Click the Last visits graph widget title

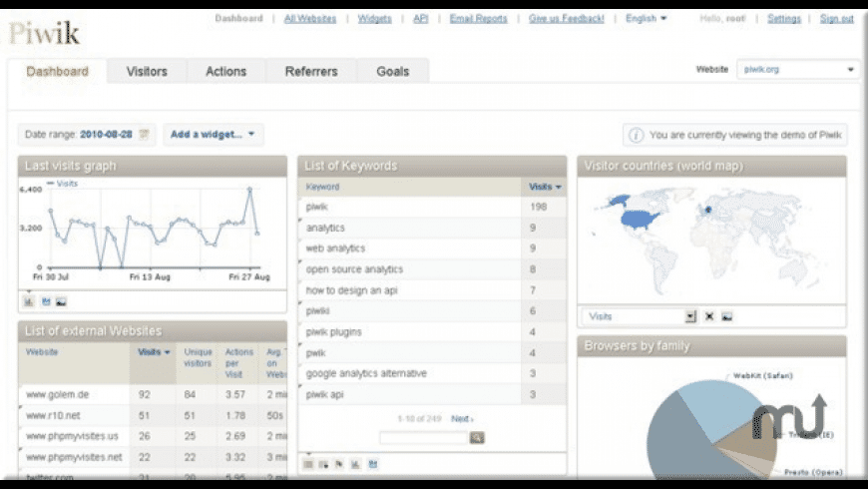[x=70, y=166]
